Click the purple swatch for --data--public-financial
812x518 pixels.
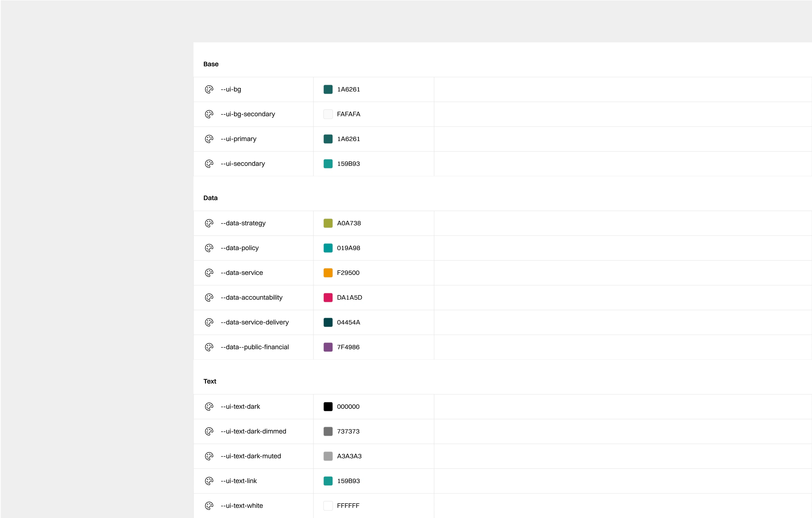point(328,347)
